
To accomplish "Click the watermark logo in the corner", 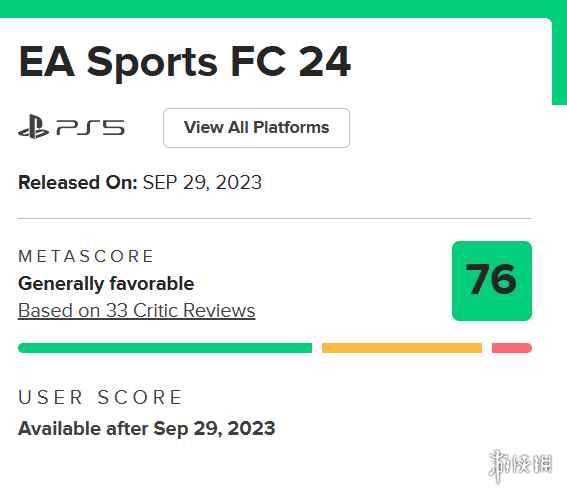I will pos(520,465).
